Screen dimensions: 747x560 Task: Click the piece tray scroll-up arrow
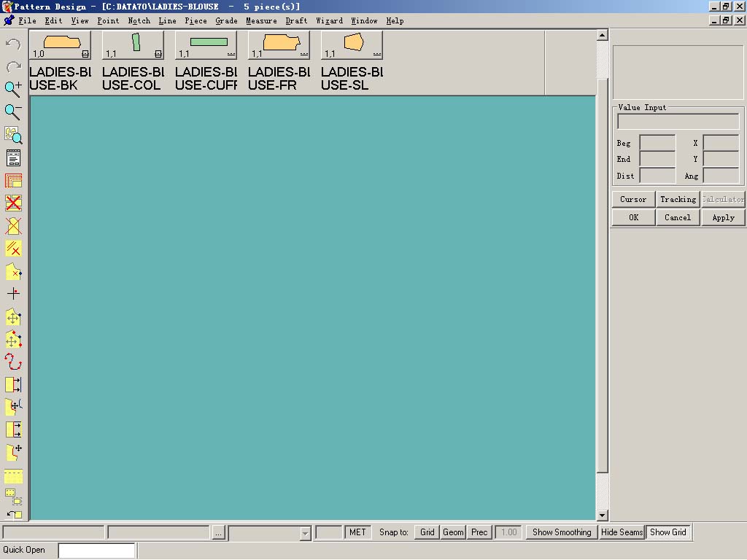pos(602,35)
